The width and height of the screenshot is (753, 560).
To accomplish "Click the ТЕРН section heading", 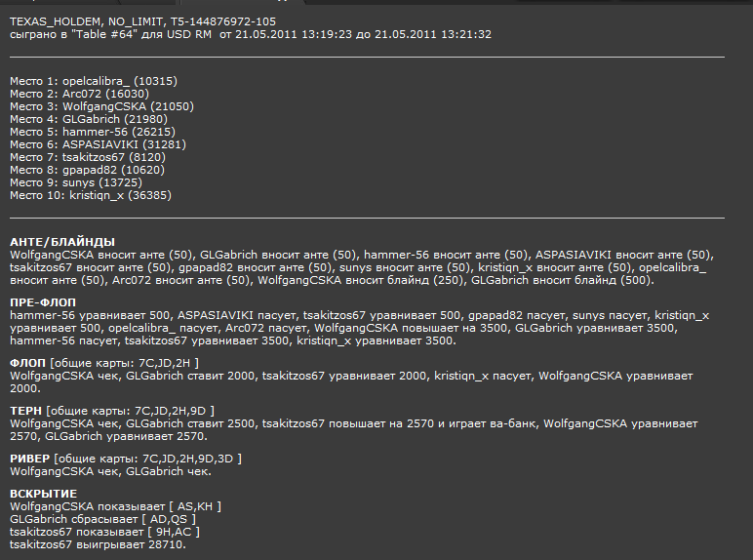I will [x=26, y=411].
